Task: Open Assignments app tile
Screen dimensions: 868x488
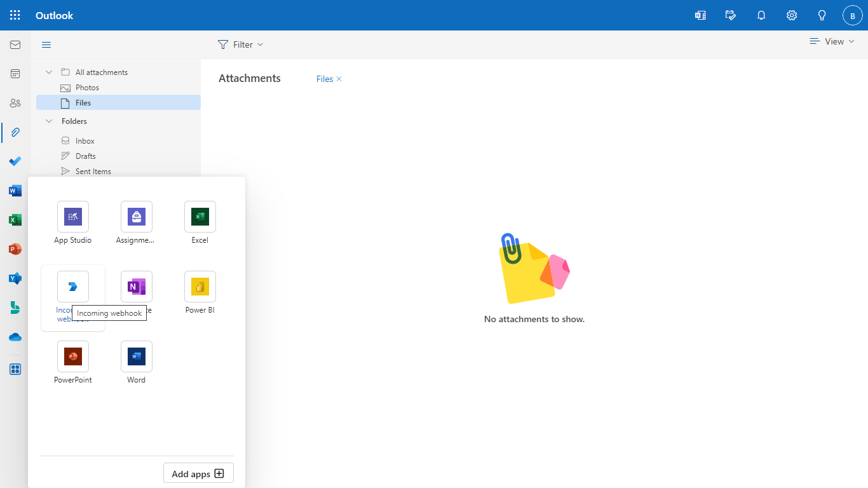Action: 137,223
